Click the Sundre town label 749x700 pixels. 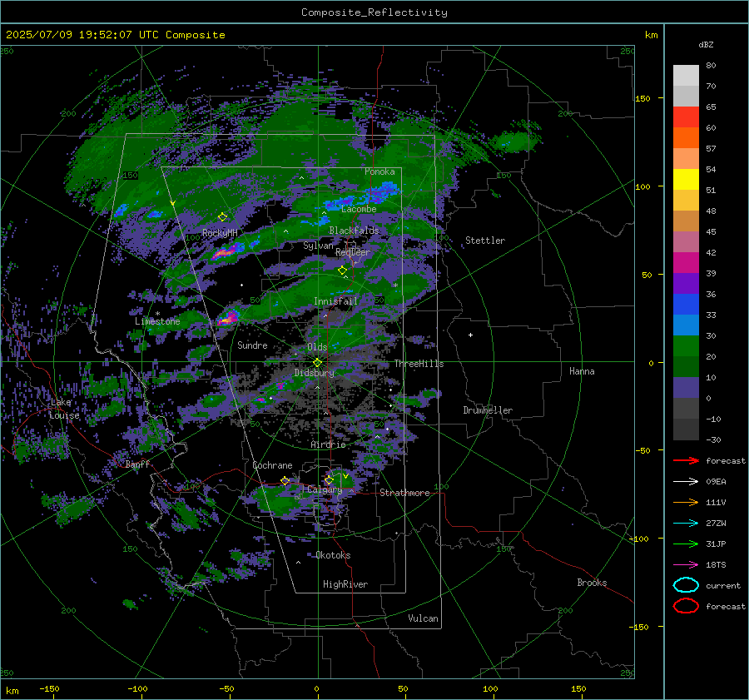point(252,345)
